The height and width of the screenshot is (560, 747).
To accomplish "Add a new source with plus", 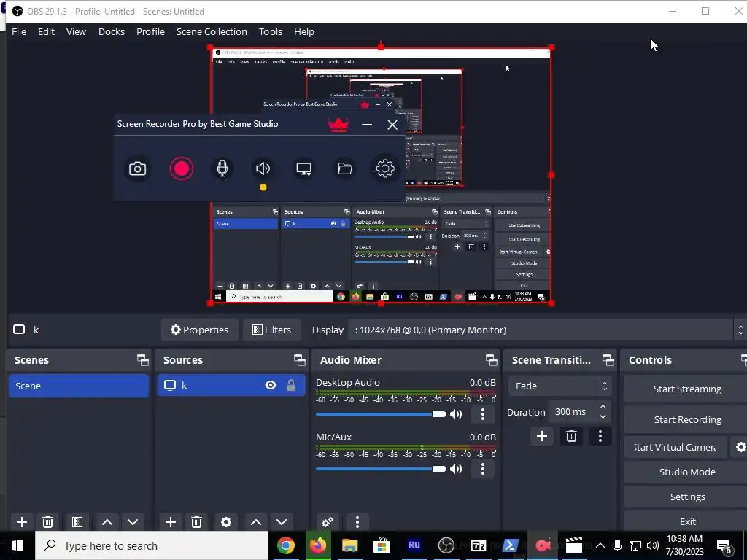I will coord(171,522).
